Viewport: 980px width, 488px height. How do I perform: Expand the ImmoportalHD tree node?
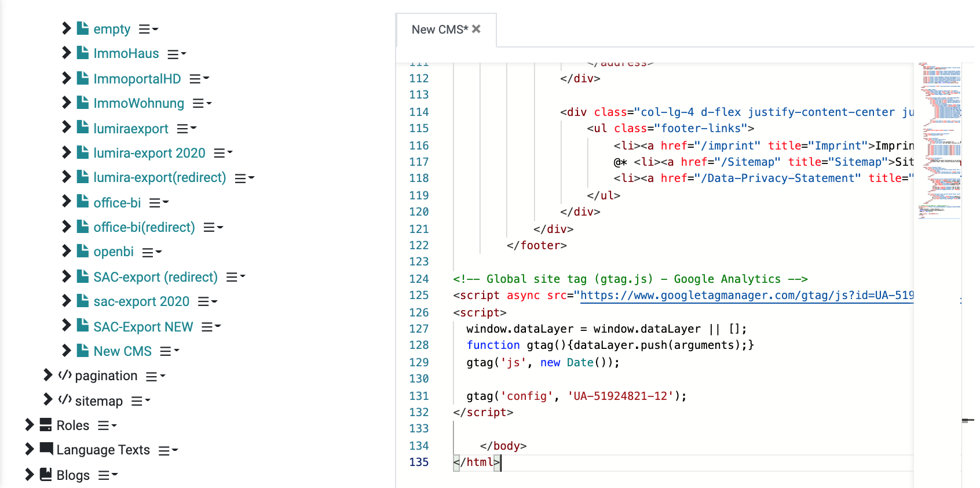coord(66,78)
